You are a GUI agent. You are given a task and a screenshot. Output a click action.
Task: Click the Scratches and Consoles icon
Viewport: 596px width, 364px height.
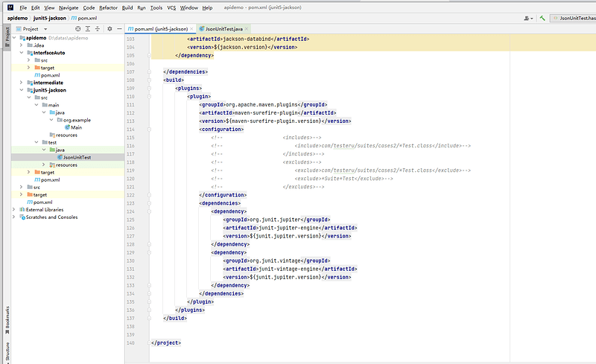(x=22, y=217)
